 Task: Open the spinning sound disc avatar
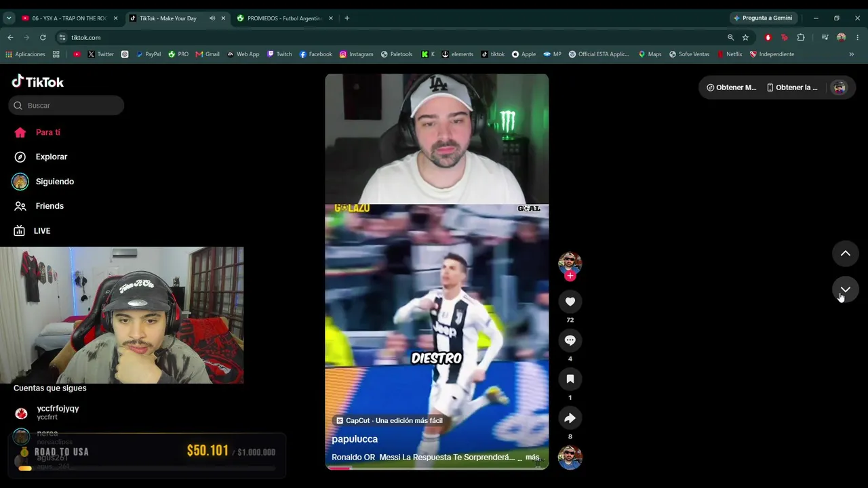click(x=570, y=457)
